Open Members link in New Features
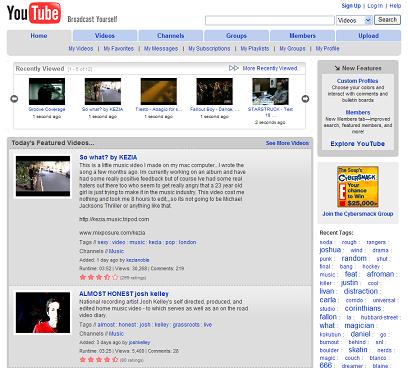The height and width of the screenshot is (368, 408). tap(358, 112)
